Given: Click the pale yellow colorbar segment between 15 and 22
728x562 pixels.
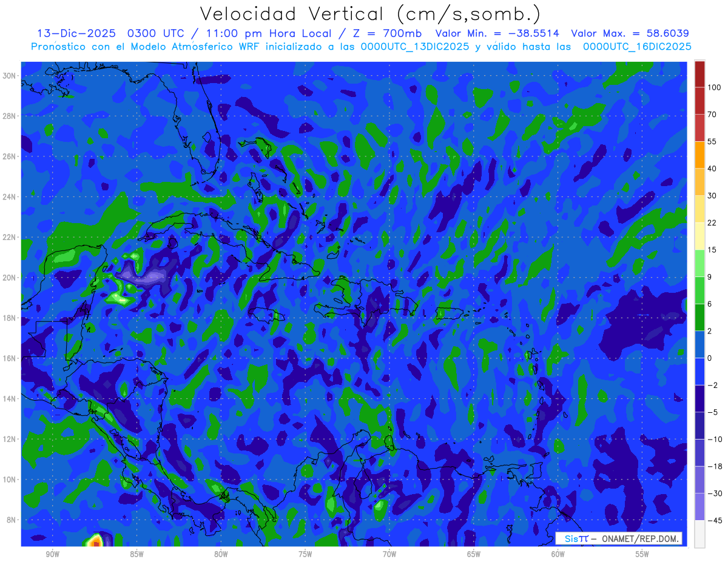Looking at the screenshot, I should tap(699, 236).
